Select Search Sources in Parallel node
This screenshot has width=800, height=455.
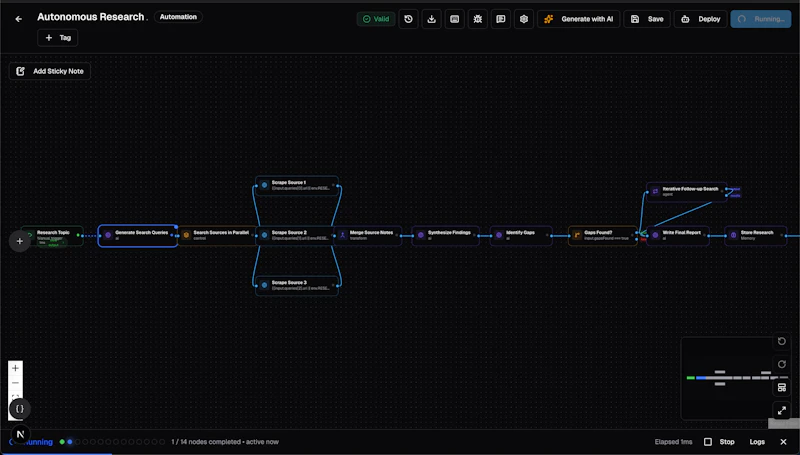(217, 235)
